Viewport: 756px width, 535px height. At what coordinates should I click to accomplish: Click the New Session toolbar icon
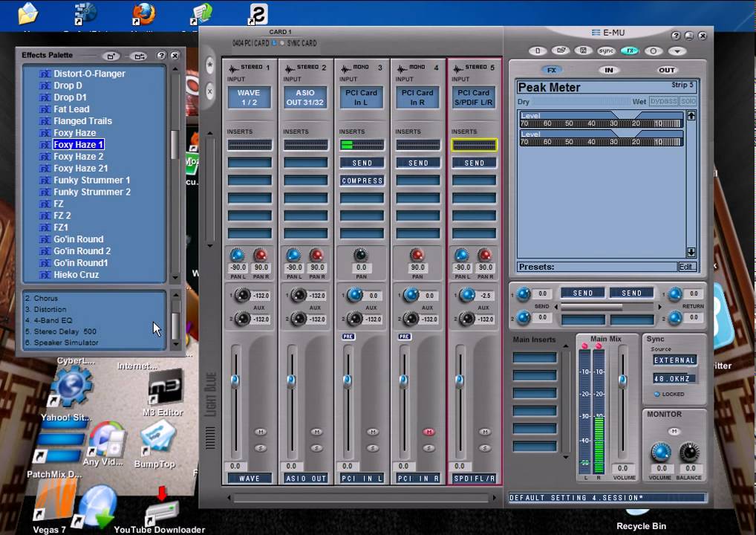point(538,51)
